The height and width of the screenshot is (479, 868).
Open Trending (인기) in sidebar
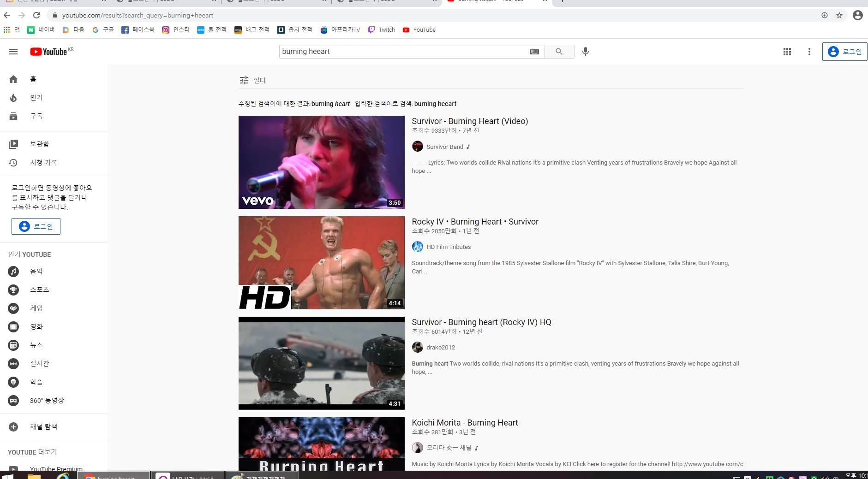[x=54, y=98]
